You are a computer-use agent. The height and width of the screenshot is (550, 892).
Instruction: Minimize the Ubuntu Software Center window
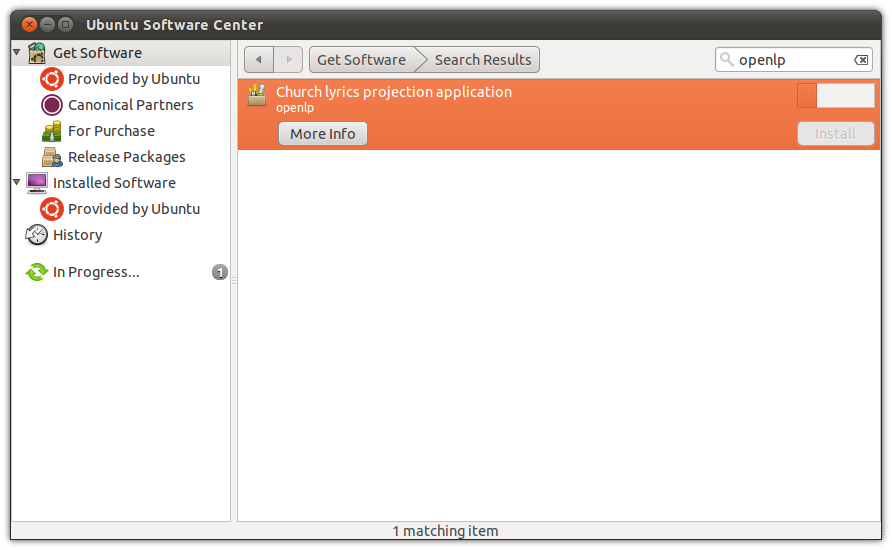48,24
